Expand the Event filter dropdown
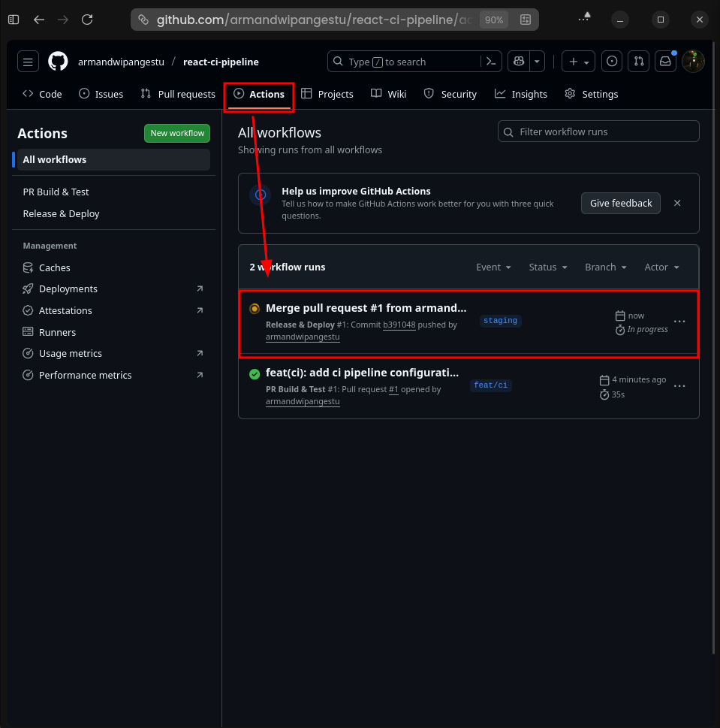 (493, 267)
